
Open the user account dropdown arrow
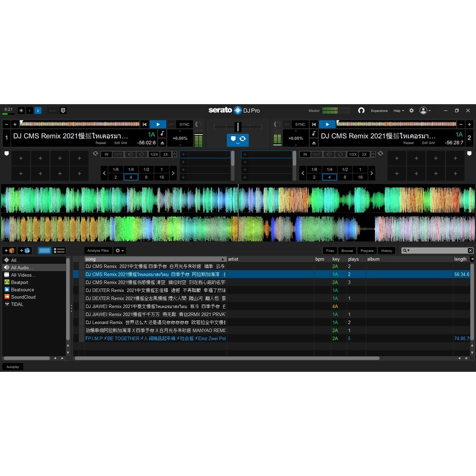(x=430, y=111)
